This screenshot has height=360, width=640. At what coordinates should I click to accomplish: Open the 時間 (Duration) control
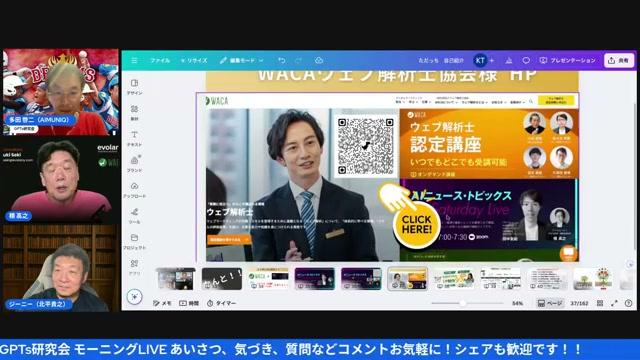point(189,303)
